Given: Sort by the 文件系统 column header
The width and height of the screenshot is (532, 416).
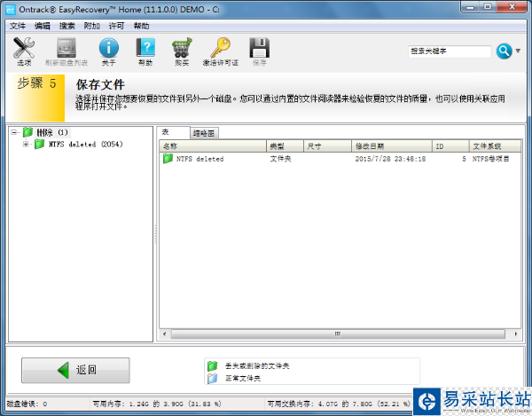Looking at the screenshot, I should pyautogui.click(x=495, y=146).
